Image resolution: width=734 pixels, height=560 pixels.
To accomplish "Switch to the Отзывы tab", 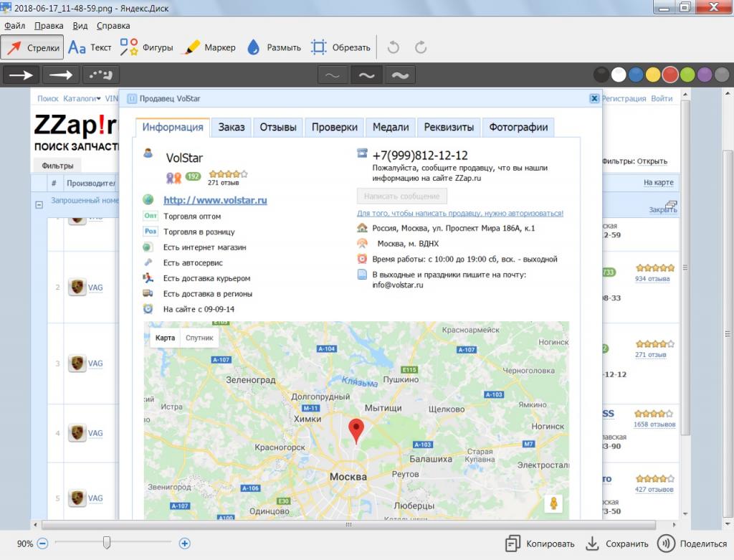I will tap(278, 128).
